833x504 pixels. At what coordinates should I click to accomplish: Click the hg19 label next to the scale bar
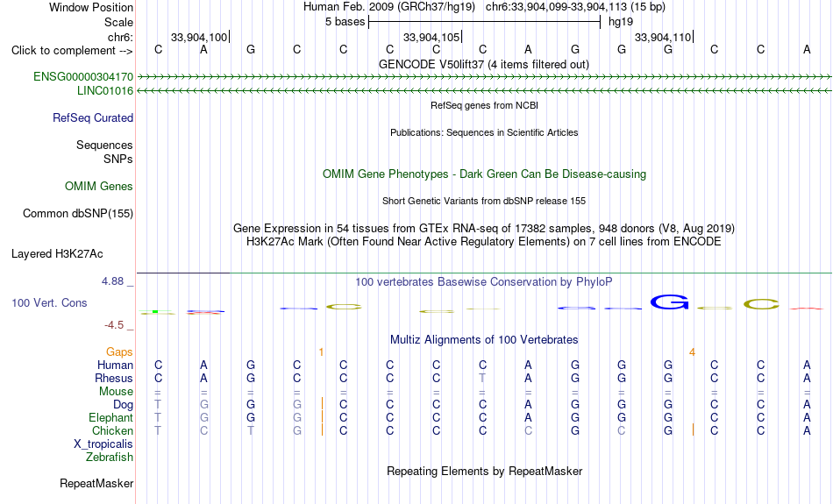[x=621, y=22]
